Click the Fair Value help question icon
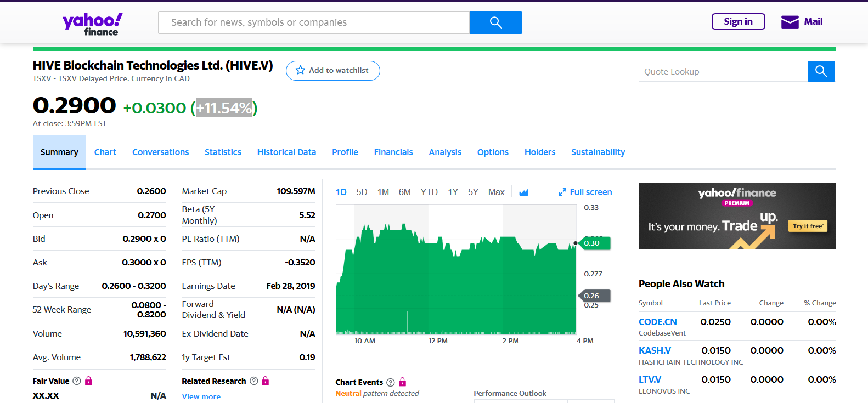This screenshot has width=868, height=403. 77,381
